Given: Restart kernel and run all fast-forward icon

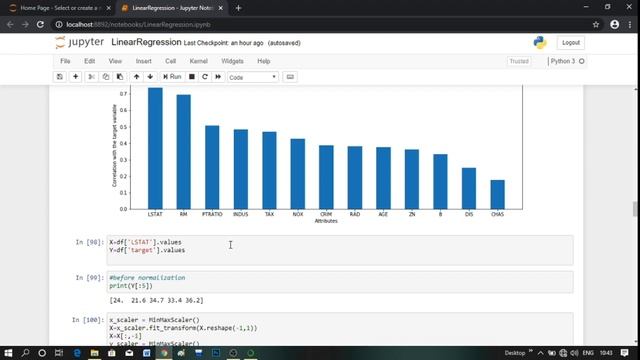Looking at the screenshot, I should point(218,77).
